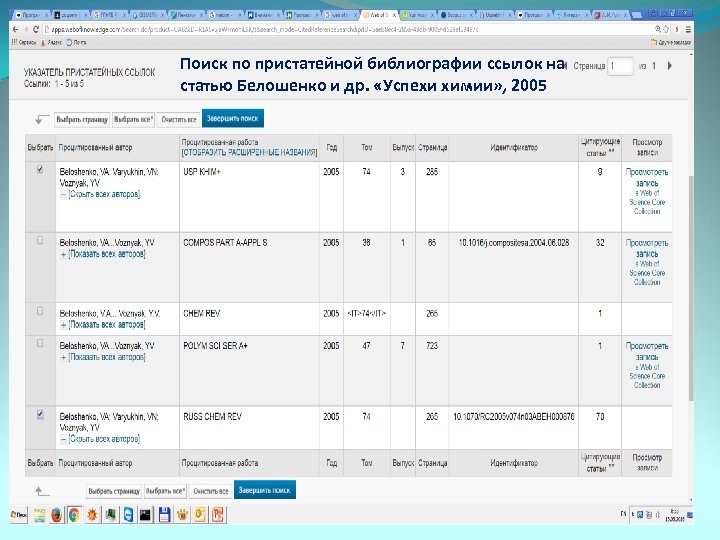720x540 pixels.
Task: Go to next results page arrow
Action: coord(670,66)
